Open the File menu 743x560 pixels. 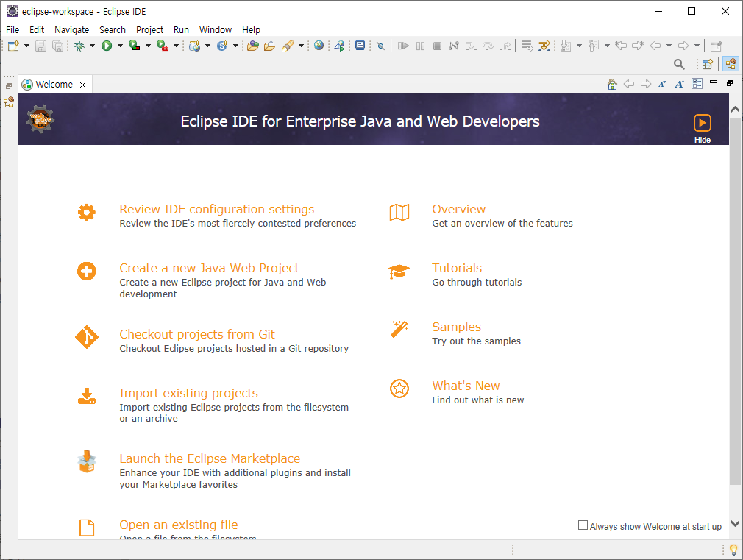click(13, 30)
